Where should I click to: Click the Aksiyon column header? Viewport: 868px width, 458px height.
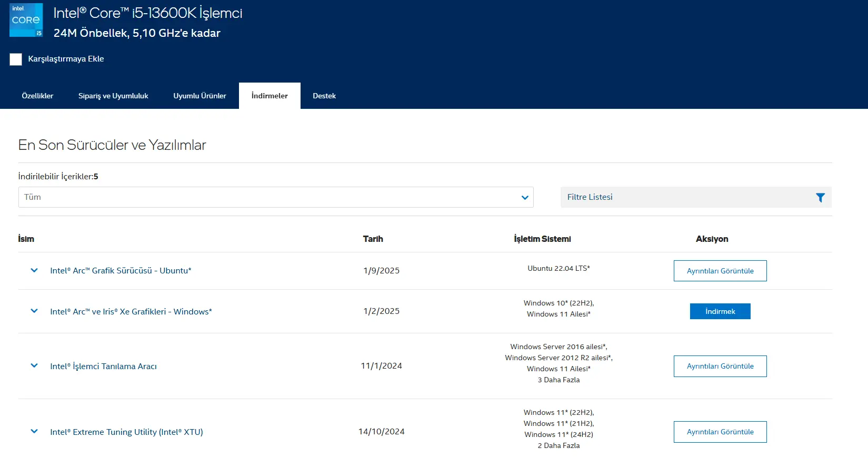click(x=712, y=239)
